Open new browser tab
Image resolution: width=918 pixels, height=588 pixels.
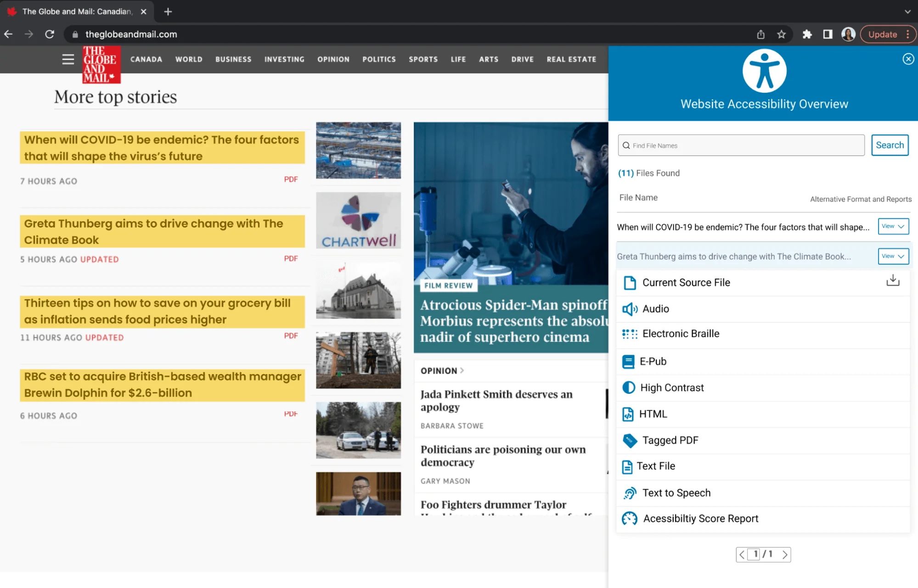tap(168, 11)
